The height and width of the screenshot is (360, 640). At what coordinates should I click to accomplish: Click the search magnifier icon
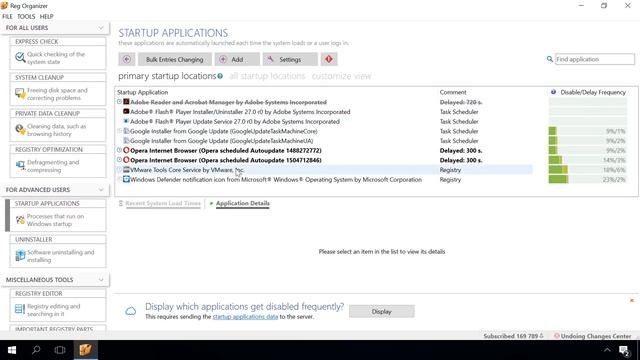tap(549, 59)
